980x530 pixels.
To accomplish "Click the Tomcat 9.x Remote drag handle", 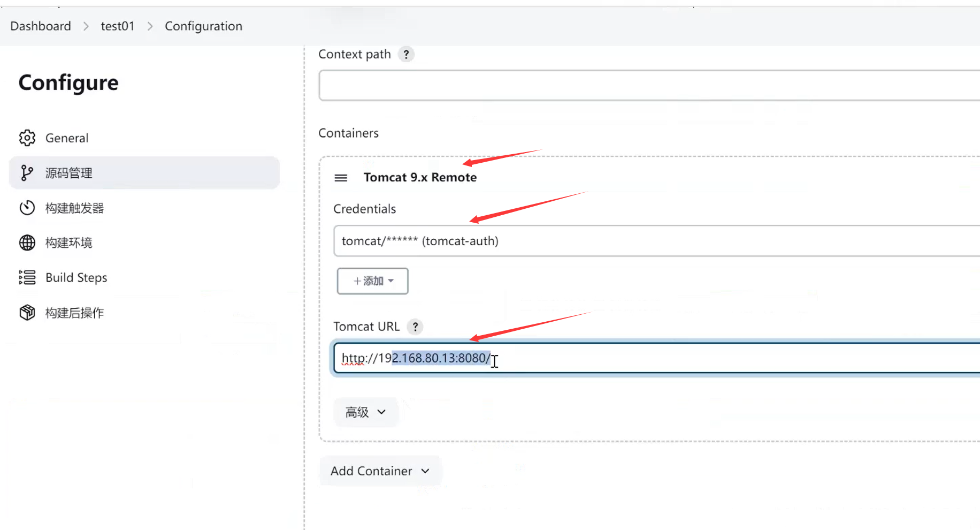I will pyautogui.click(x=341, y=178).
